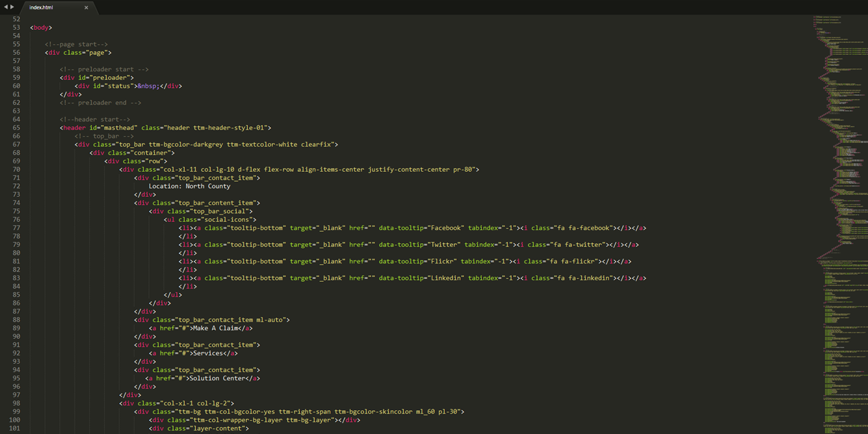
Task: Click the div class="layer-content" line
Action: (x=199, y=430)
